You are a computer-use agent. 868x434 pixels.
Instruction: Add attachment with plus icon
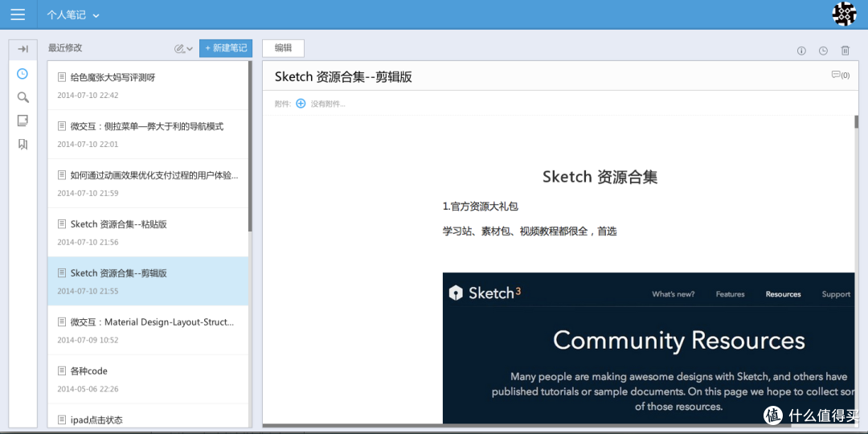[x=301, y=103]
